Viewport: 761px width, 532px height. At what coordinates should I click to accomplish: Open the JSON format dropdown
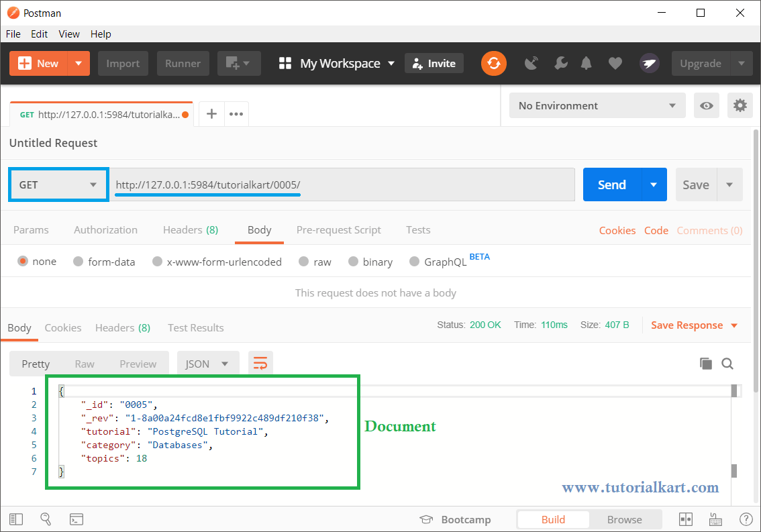(208, 363)
